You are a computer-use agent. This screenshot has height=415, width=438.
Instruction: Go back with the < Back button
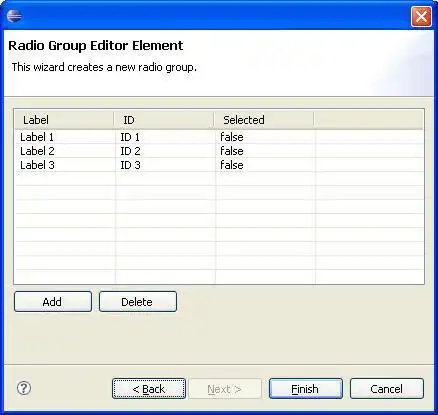149,389
